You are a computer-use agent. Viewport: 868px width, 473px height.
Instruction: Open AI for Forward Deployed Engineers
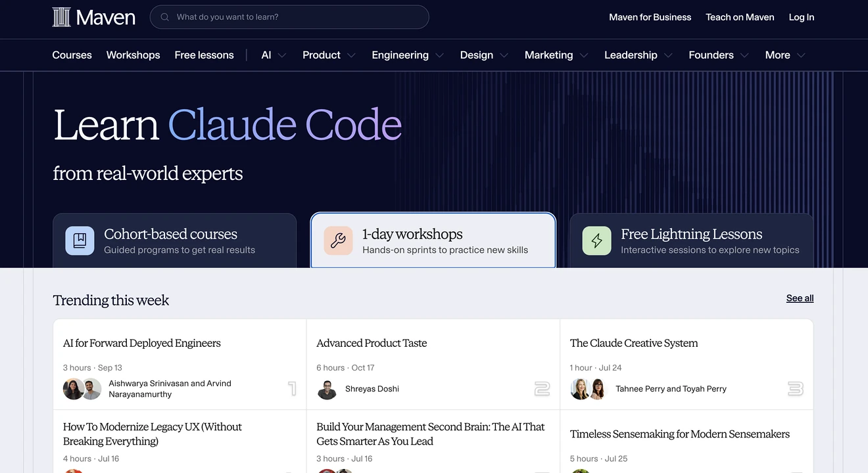(x=142, y=343)
